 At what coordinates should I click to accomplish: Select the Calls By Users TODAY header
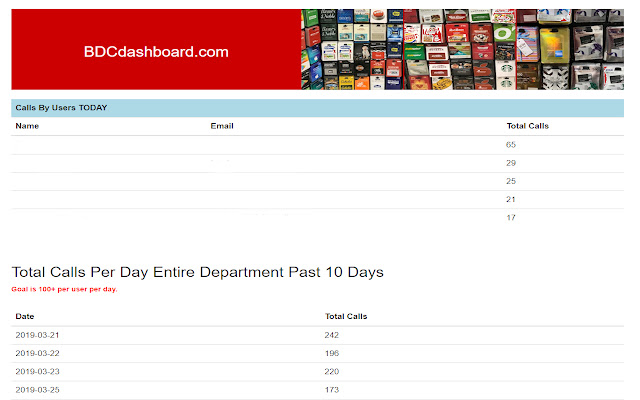318,108
